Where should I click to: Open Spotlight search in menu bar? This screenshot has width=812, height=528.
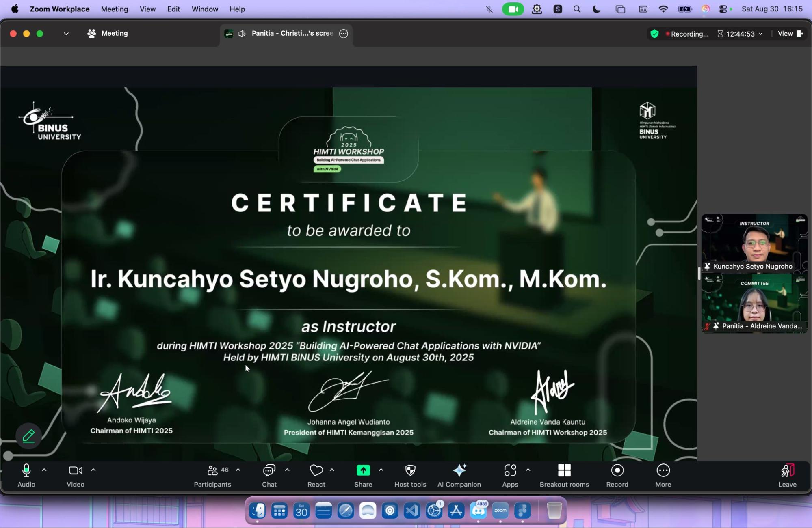577,9
